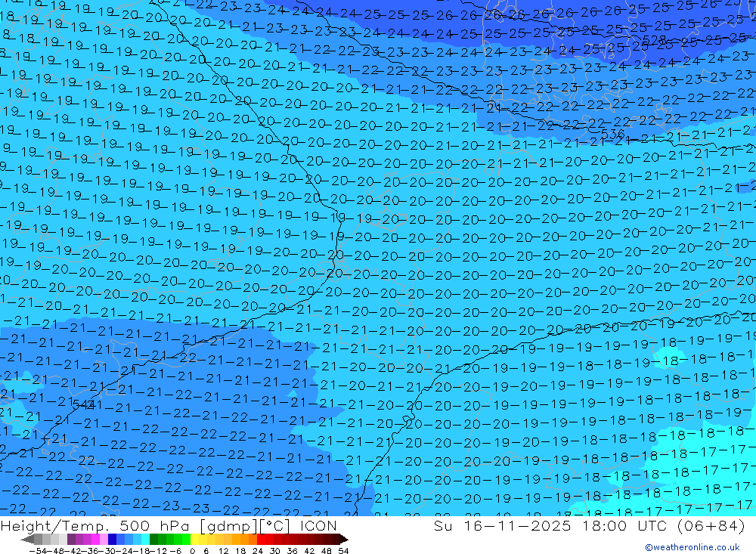Click the '528' height contour label
The height and width of the screenshot is (554, 756).
[654, 39]
